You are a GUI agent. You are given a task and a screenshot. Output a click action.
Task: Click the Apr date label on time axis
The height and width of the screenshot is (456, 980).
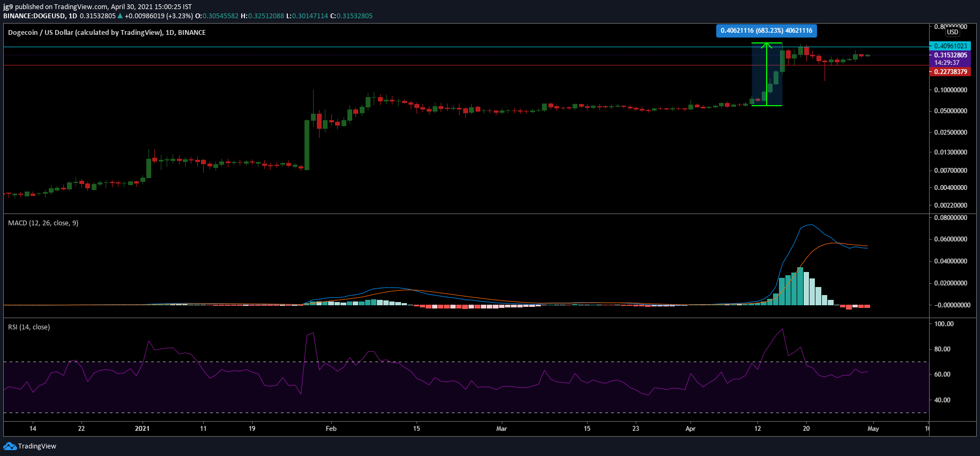(691, 428)
